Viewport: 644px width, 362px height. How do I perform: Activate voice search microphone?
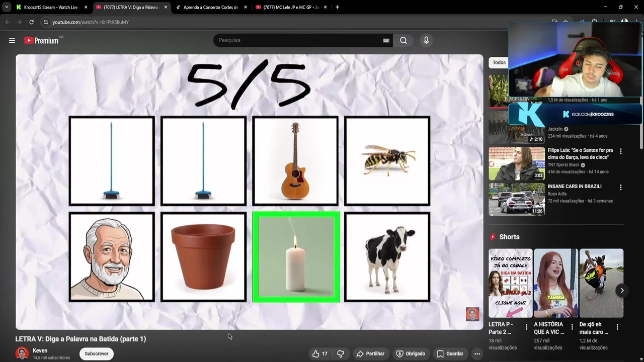click(426, 40)
